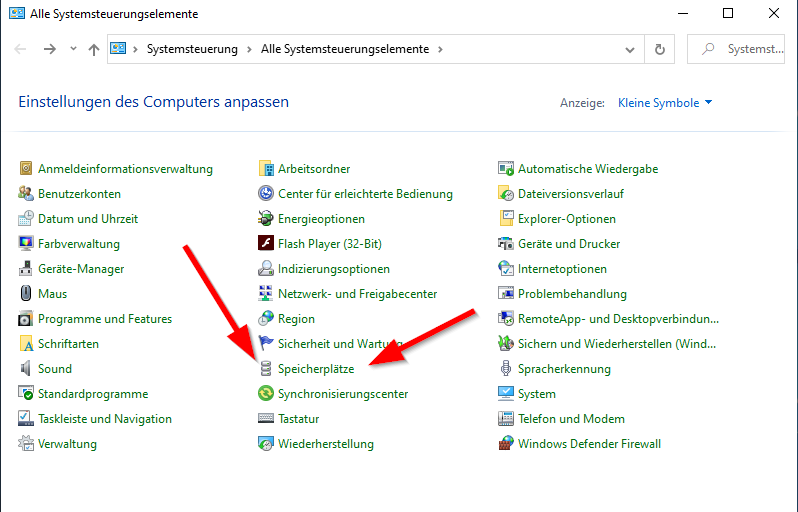Open the Automatische Wiedergabe icon

505,168
